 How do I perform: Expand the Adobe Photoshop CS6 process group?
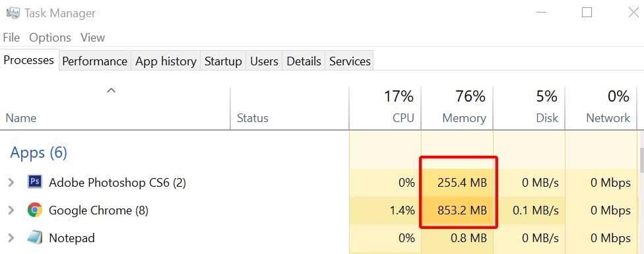click(x=11, y=182)
